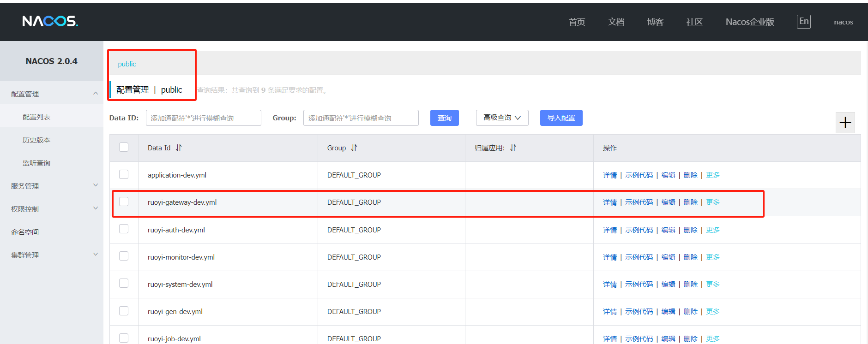868x344 pixels.
Task: Open 监听查询 in the sidebar
Action: point(36,163)
